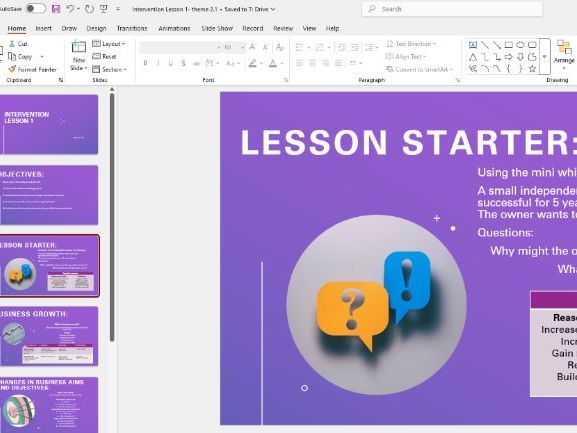
Task: Click the Decrease Font Size icon
Action: coord(266,47)
